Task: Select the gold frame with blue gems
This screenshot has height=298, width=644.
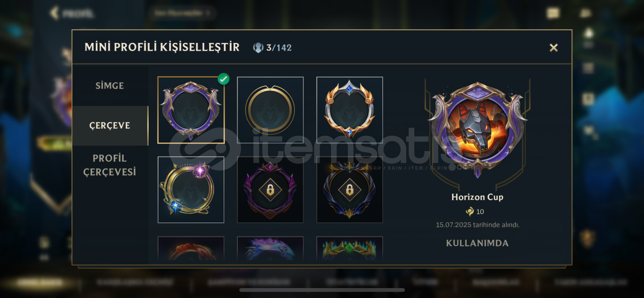Action: pyautogui.click(x=349, y=110)
